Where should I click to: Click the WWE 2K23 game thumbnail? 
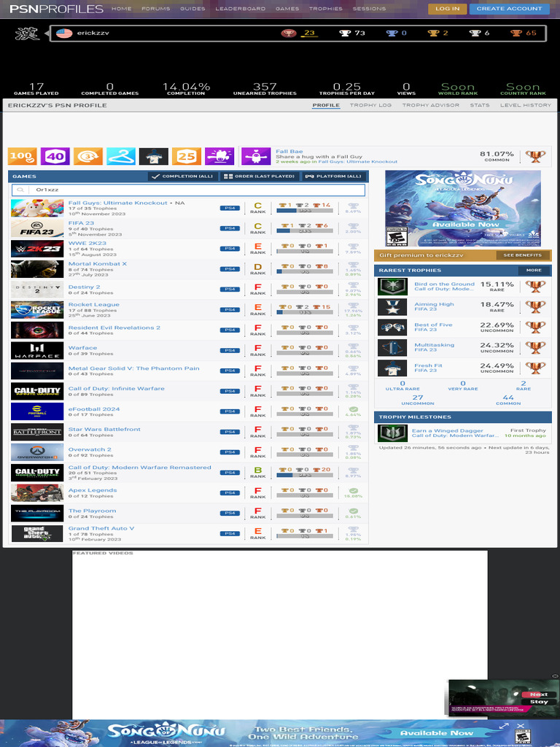[x=37, y=249]
